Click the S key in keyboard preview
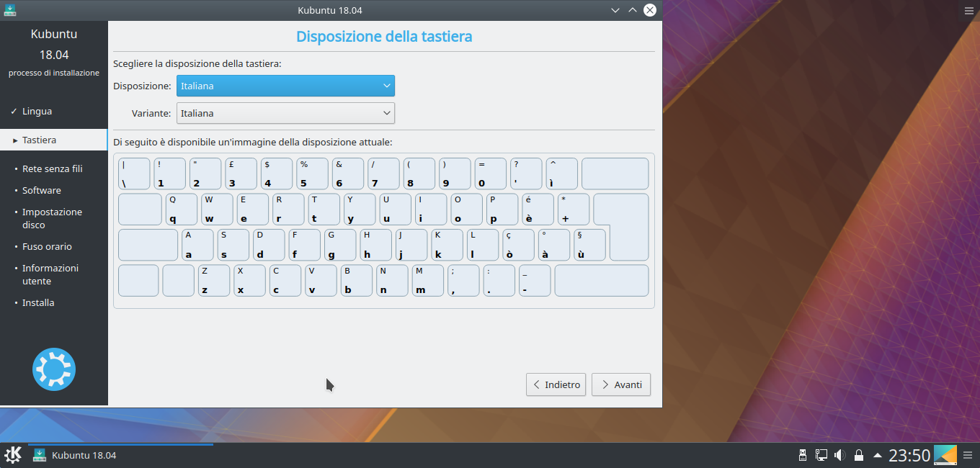 click(233, 245)
